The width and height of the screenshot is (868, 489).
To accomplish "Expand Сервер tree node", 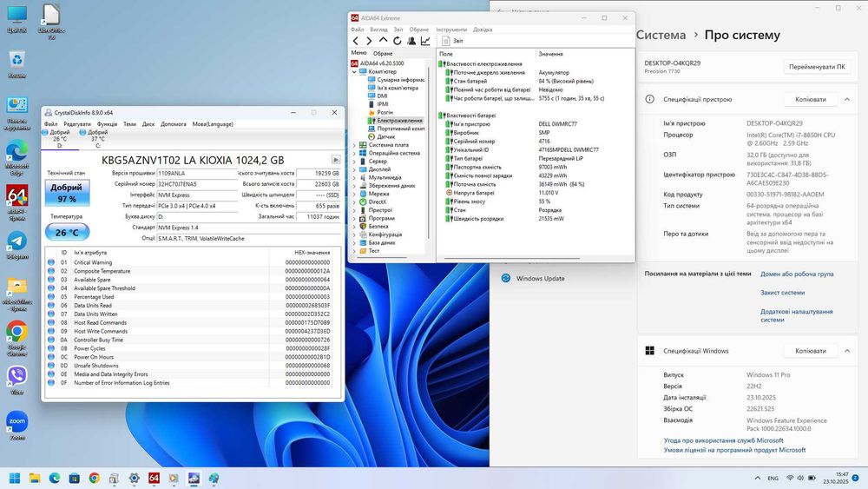I will coord(354,162).
